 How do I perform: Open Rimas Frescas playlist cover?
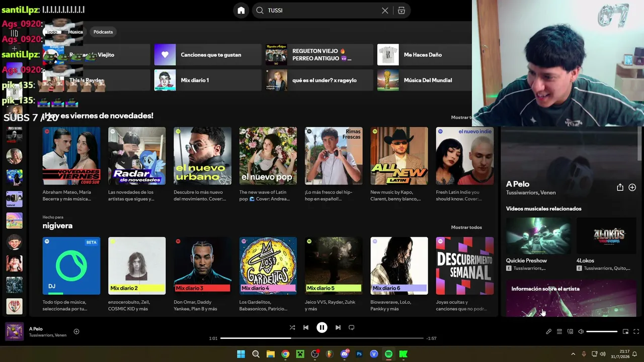[334, 156]
